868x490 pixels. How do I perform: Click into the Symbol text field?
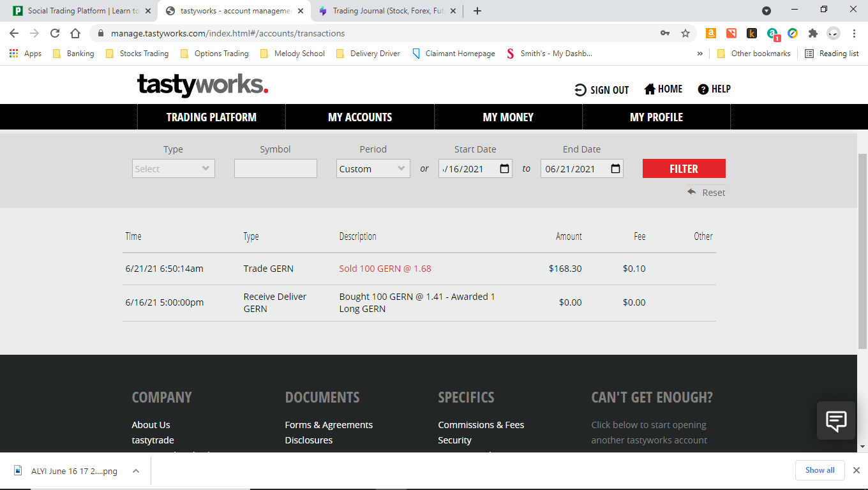click(275, 169)
